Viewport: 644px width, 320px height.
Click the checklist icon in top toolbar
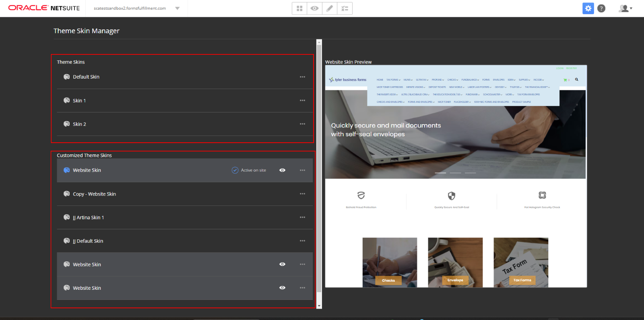345,8
